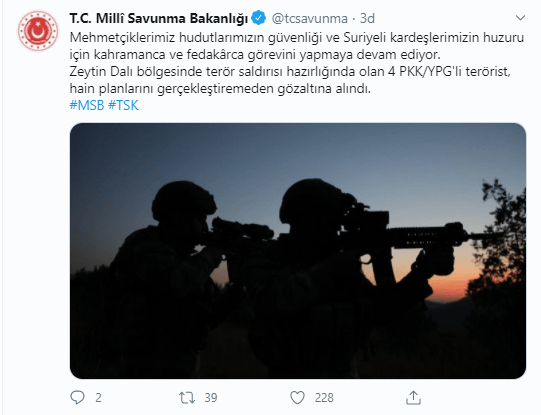Click the like count 228
Screen dimensions: 541x415
[324, 398]
